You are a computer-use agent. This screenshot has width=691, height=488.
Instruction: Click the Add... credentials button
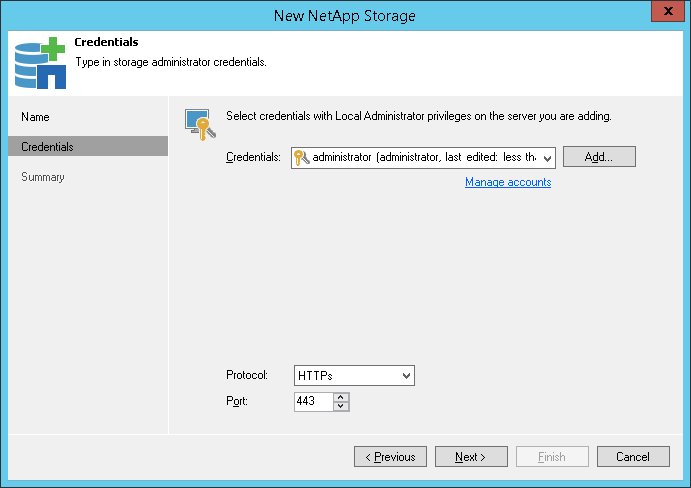599,157
